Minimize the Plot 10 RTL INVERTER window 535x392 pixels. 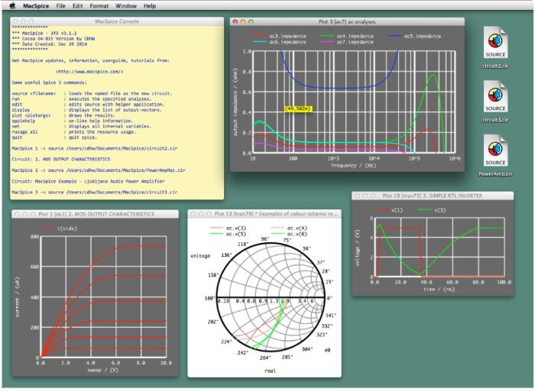pos(365,196)
